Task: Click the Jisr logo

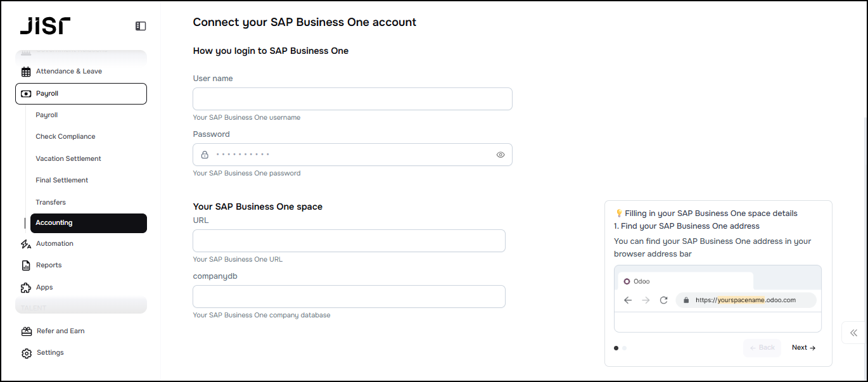Action: (x=45, y=25)
